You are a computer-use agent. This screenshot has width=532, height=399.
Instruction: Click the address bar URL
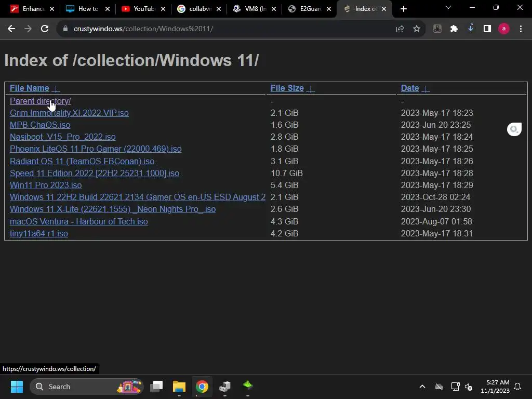[x=143, y=29]
